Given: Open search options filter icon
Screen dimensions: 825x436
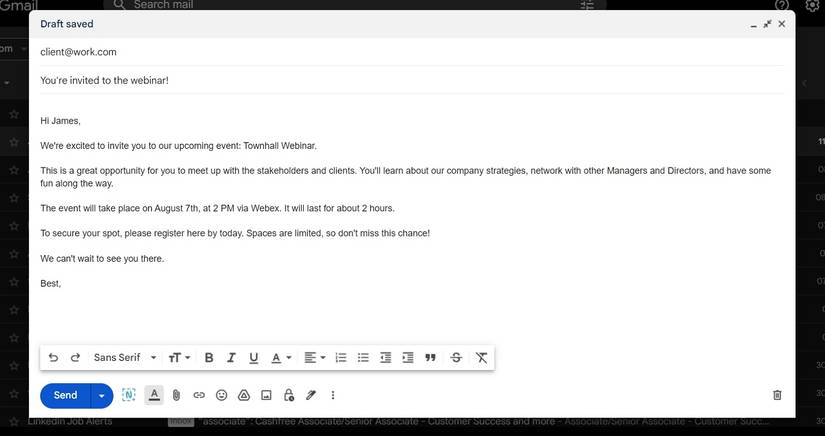Looking at the screenshot, I should (587, 5).
